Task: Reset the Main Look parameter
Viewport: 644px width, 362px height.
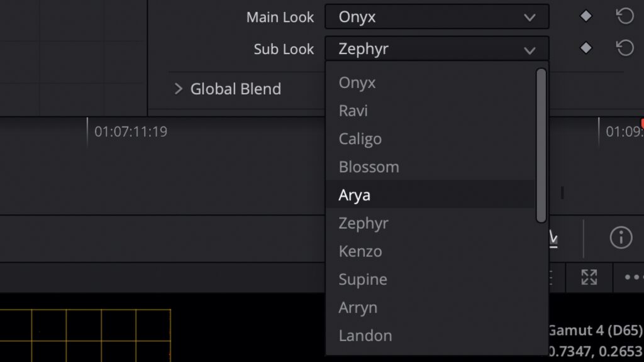Action: [x=625, y=16]
